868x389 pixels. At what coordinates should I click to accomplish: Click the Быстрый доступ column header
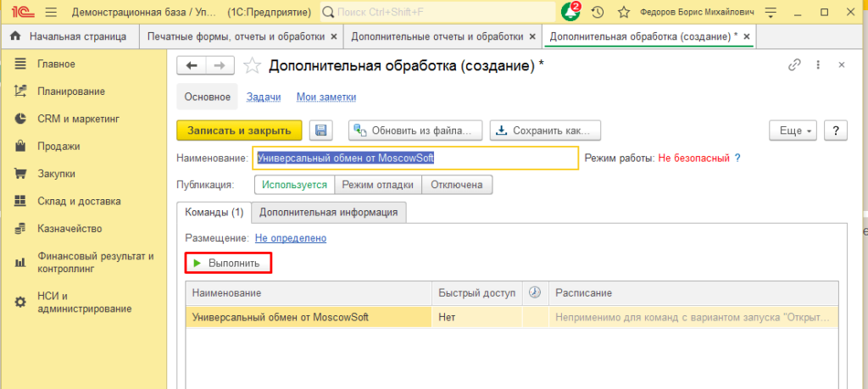tap(476, 292)
